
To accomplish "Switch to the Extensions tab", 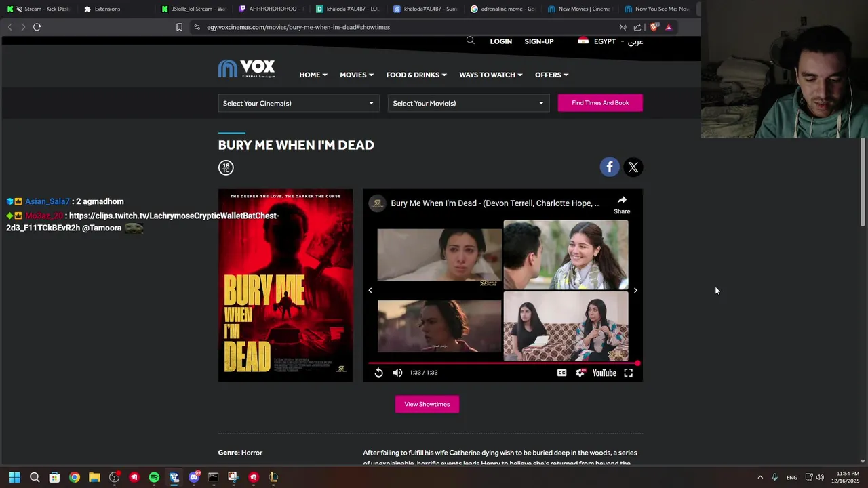I will pyautogui.click(x=116, y=9).
